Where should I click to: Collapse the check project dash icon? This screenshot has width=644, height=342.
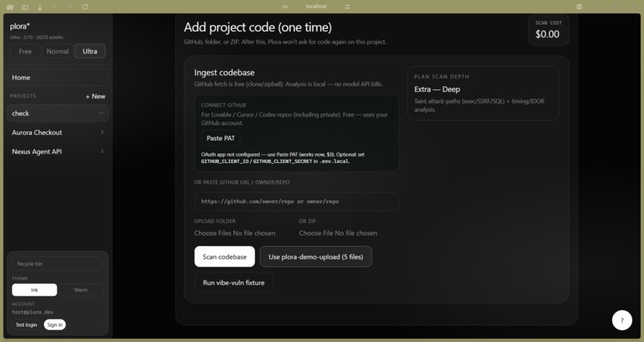[101, 113]
